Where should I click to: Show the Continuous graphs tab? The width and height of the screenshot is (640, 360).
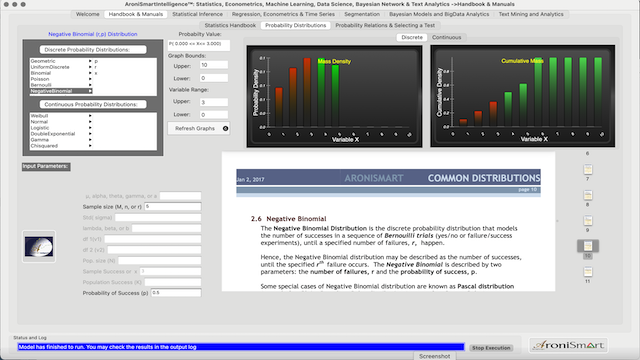[447, 37]
